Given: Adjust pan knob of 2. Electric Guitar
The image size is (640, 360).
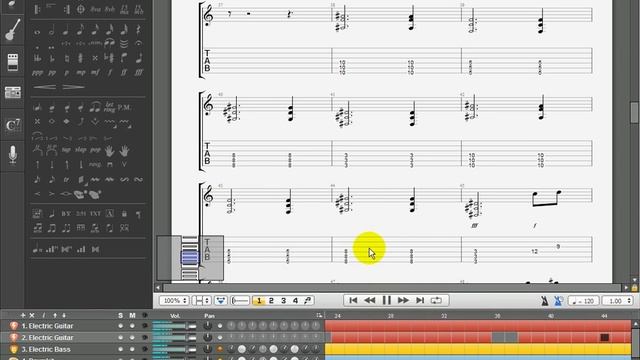Looking at the screenshot, I should pyautogui.click(x=208, y=338).
